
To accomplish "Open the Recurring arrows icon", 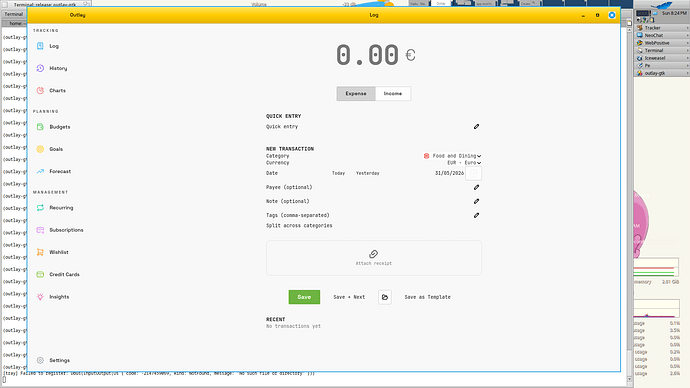I will pos(40,208).
